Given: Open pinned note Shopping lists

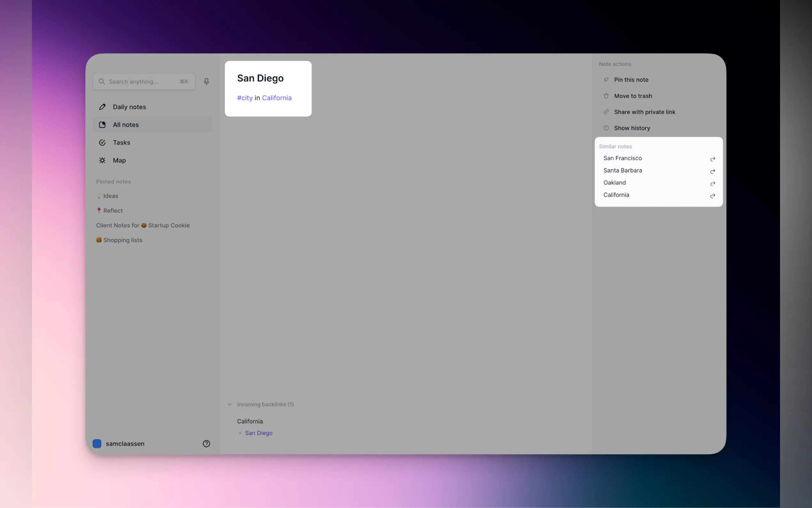Looking at the screenshot, I should [122, 240].
